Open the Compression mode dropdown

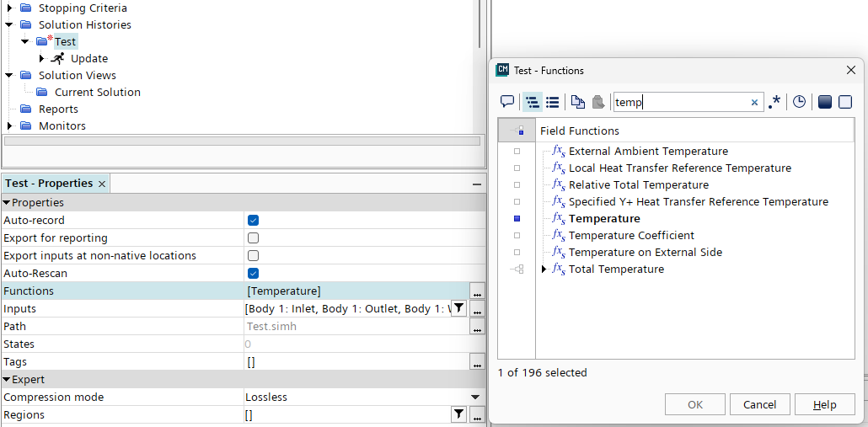(x=475, y=397)
